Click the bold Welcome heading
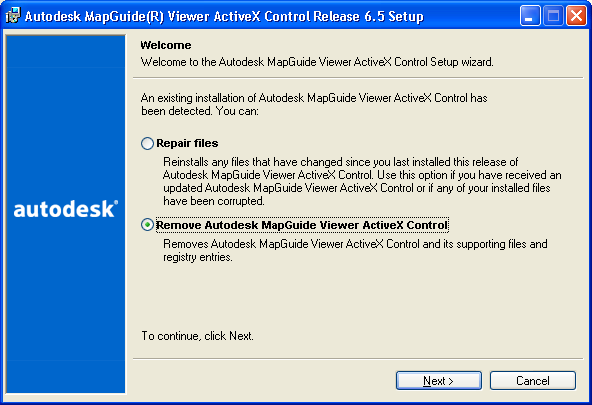 (x=166, y=45)
